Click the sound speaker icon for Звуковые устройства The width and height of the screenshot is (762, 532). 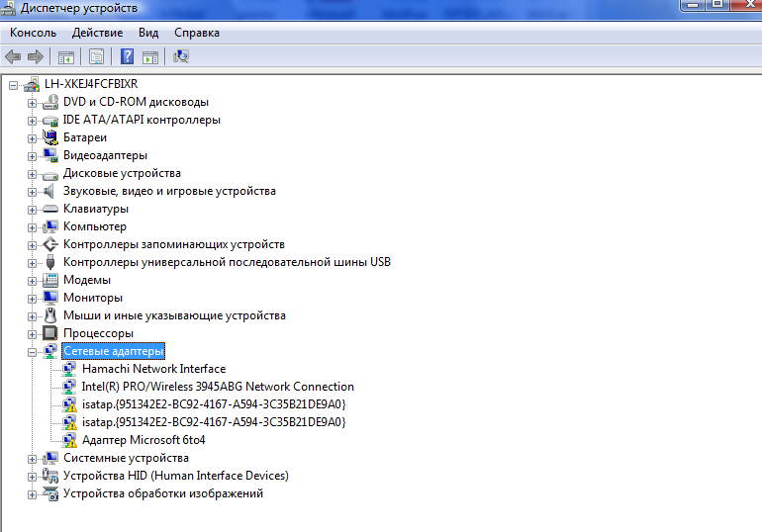(49, 191)
